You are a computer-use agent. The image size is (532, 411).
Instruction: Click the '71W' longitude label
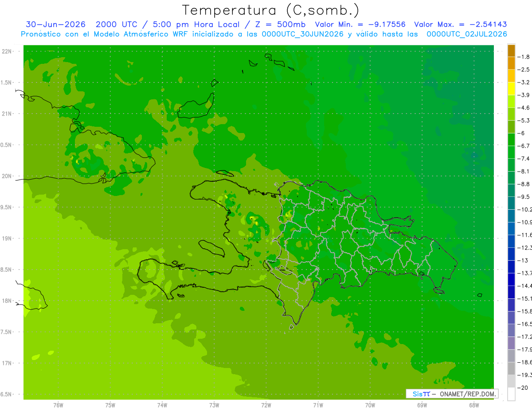pyautogui.click(x=318, y=405)
